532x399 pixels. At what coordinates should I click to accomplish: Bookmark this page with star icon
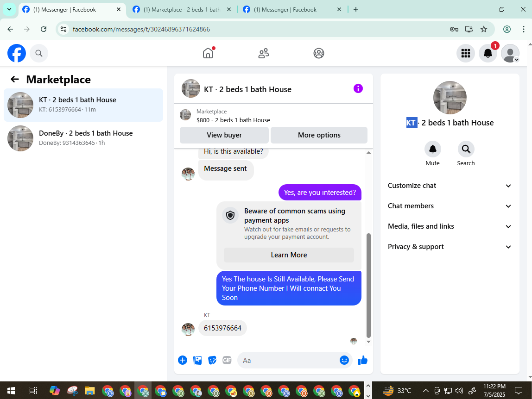[484, 29]
